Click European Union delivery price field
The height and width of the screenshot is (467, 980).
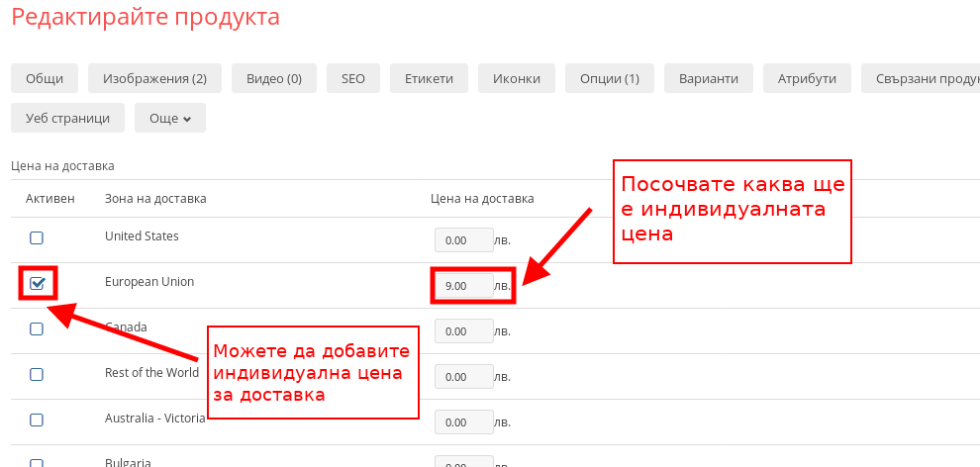pos(463,286)
